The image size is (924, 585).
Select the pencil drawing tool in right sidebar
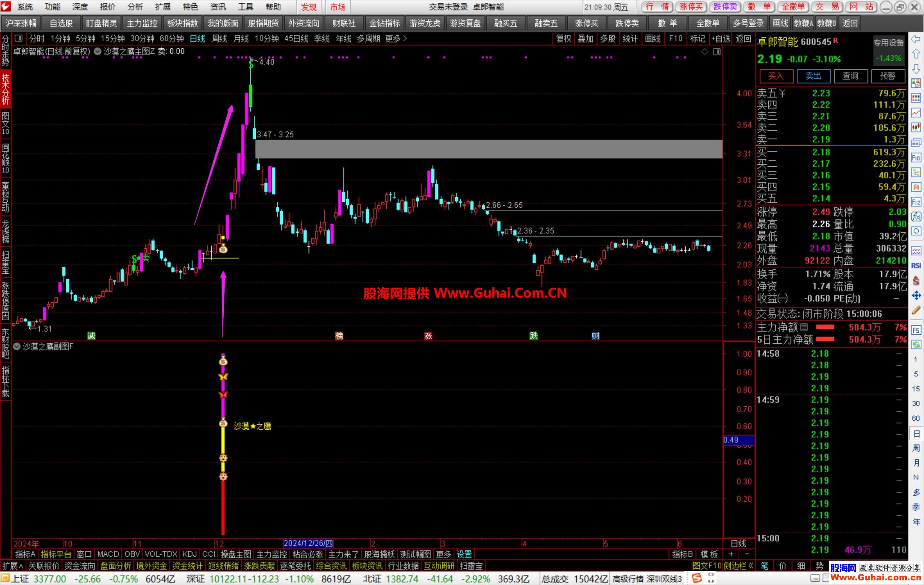(915, 310)
